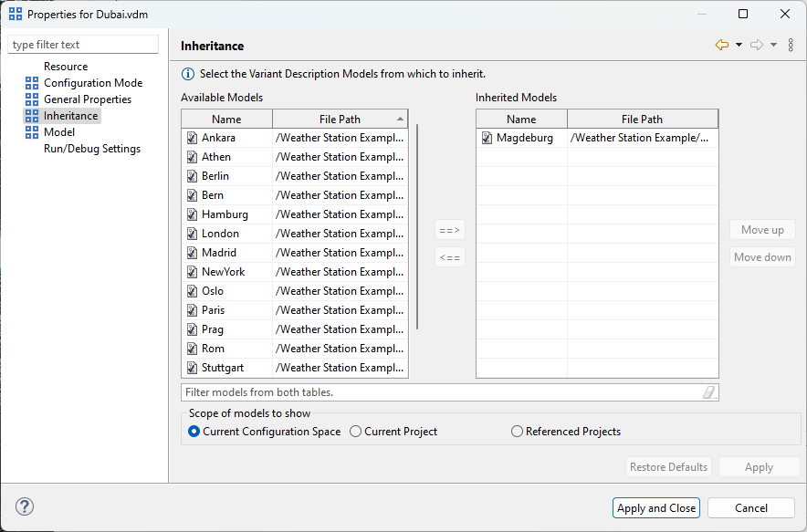Open the View Menu three-dot icon
This screenshot has width=807, height=532.
click(791, 44)
